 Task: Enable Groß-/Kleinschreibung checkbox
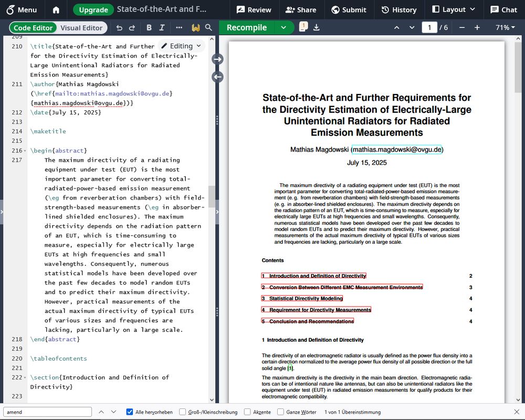click(183, 412)
